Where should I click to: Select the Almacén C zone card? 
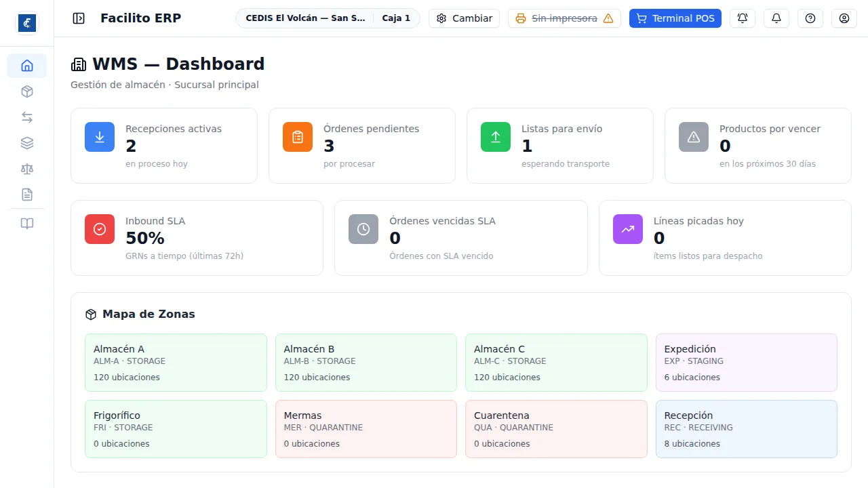(x=556, y=363)
